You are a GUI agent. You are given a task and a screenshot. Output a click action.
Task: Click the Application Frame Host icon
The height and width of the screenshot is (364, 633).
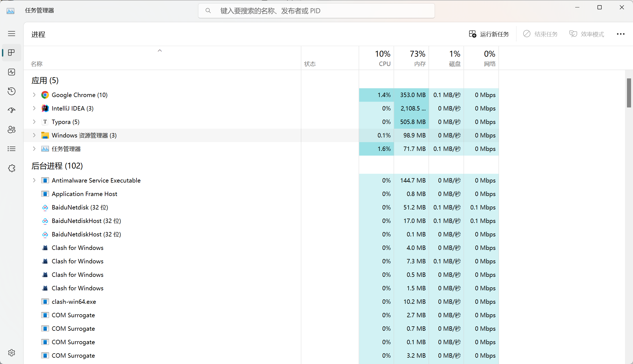(x=45, y=194)
